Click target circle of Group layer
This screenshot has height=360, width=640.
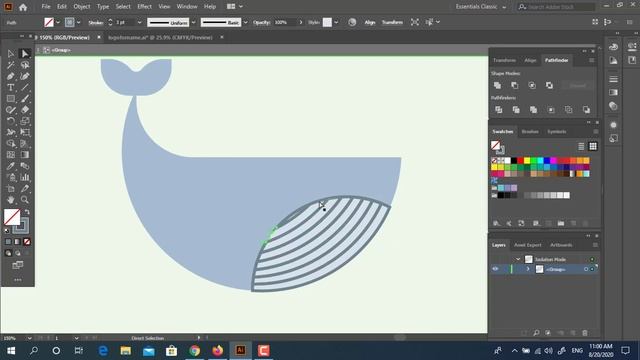[586, 269]
